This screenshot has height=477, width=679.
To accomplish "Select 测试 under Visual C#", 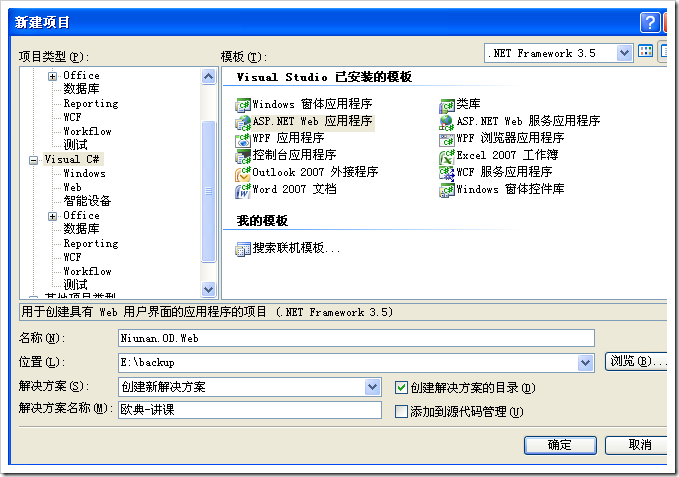I will (x=75, y=285).
